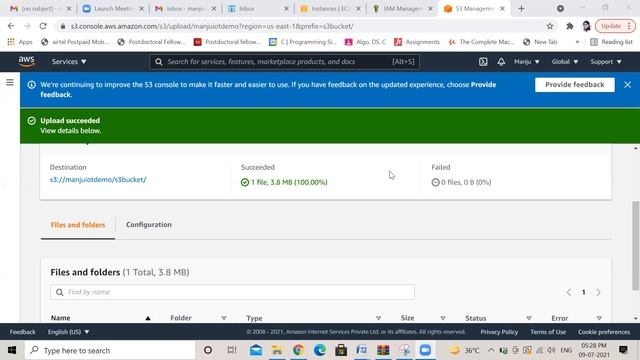Click the Find by name search box

pyautogui.click(x=233, y=292)
